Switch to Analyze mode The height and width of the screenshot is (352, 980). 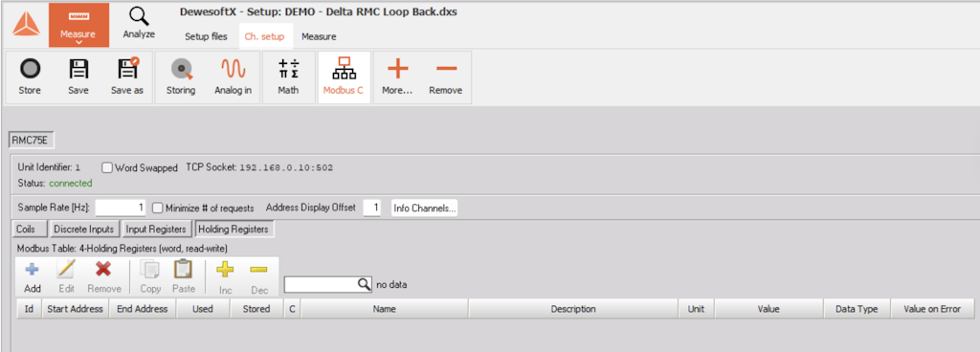coord(139,24)
